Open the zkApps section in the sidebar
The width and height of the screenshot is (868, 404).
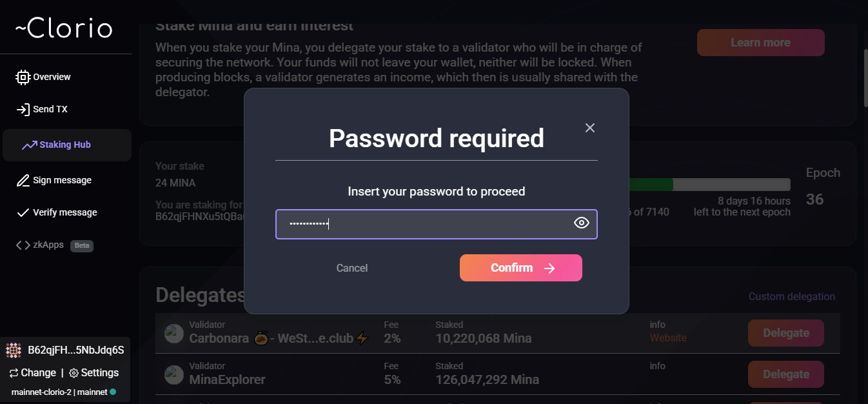pyautogui.click(x=48, y=245)
